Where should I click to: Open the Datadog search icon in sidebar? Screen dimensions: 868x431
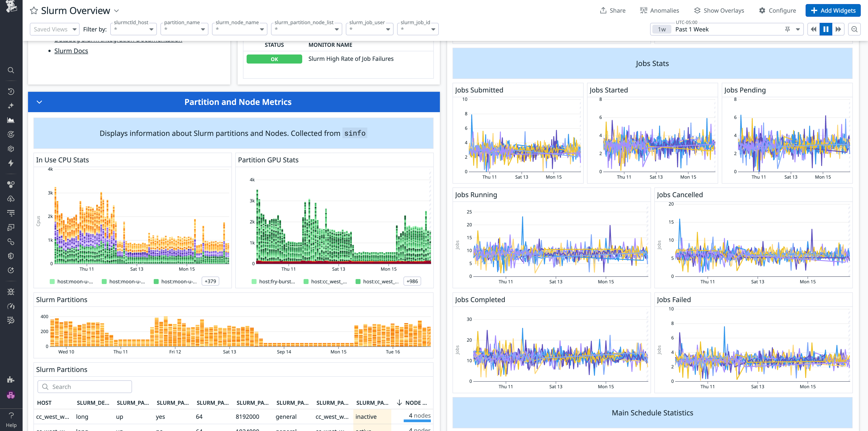(11, 70)
